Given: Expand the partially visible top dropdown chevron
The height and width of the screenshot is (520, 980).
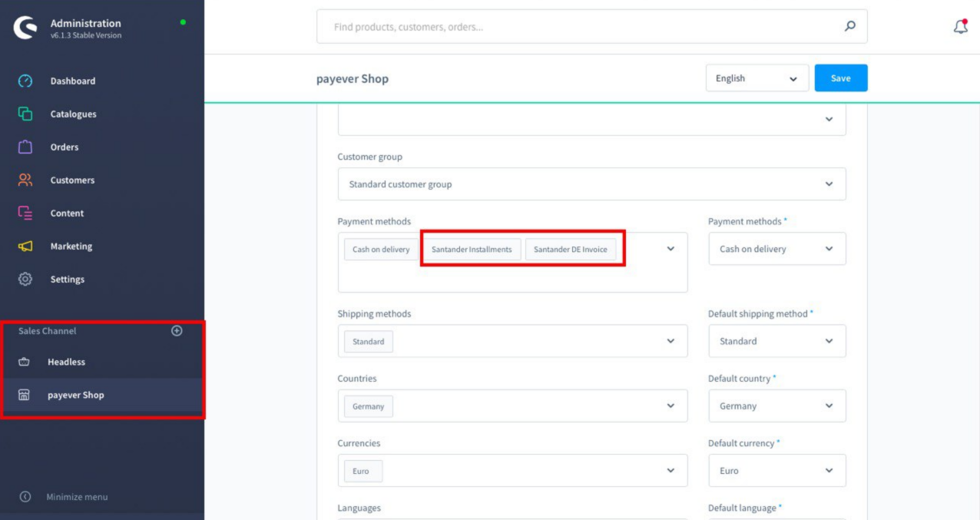Looking at the screenshot, I should (829, 119).
